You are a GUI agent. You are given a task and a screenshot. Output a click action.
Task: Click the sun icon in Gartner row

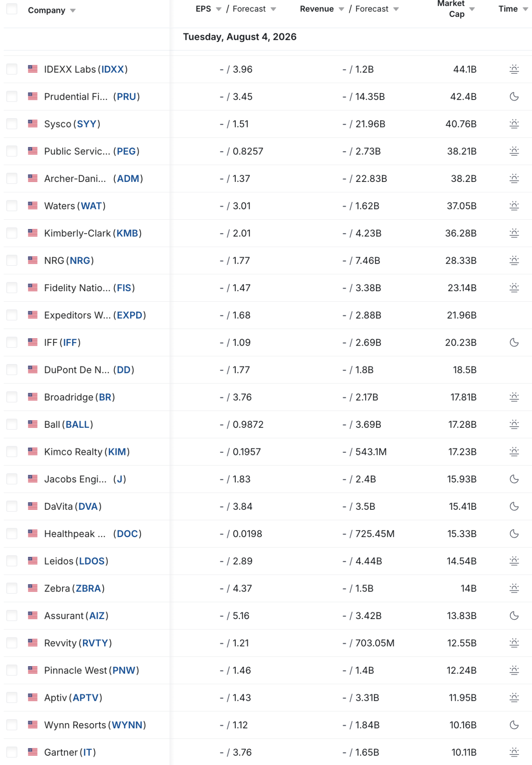click(x=514, y=752)
